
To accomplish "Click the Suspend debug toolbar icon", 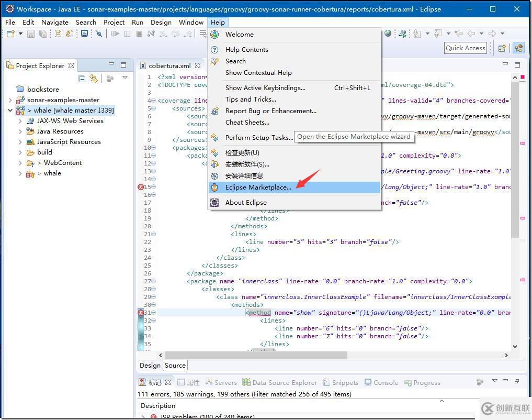I will [127, 34].
